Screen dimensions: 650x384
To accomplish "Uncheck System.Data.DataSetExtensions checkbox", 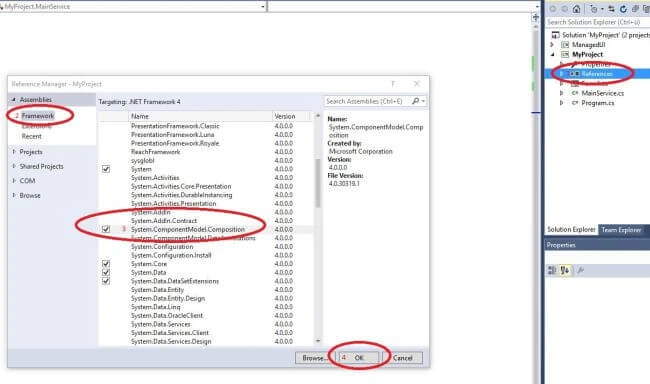I will [x=106, y=281].
